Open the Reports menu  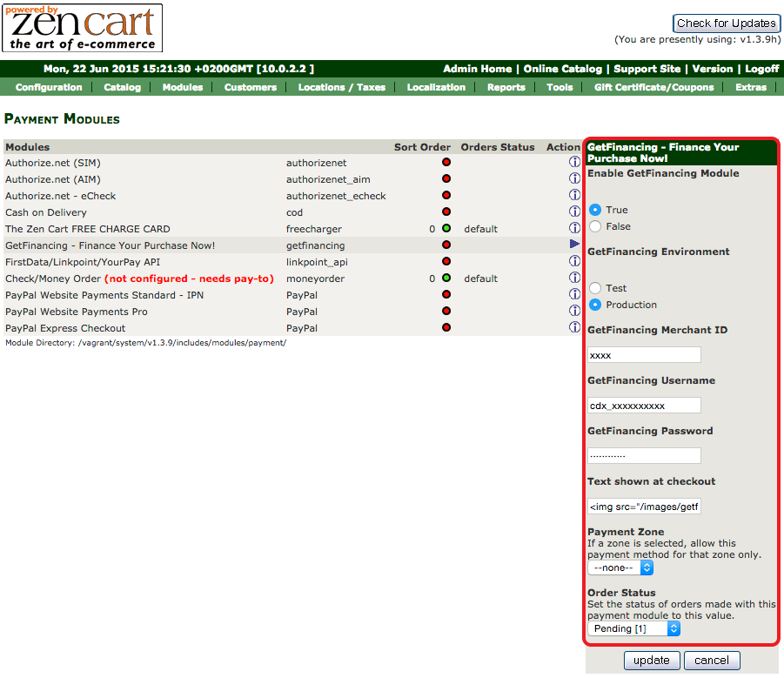pyautogui.click(x=506, y=87)
